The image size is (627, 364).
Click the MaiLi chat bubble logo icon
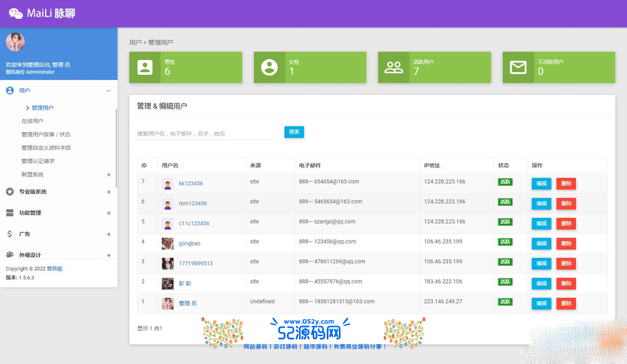[x=16, y=13]
